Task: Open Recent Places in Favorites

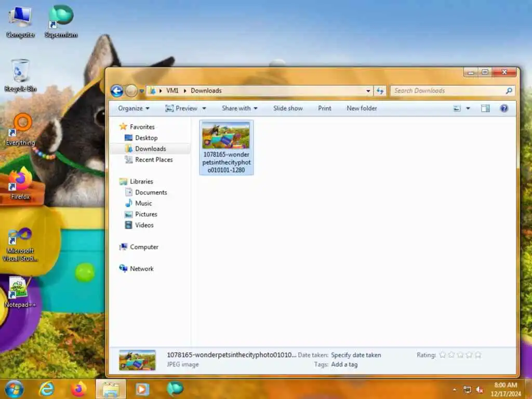Action: click(x=154, y=159)
